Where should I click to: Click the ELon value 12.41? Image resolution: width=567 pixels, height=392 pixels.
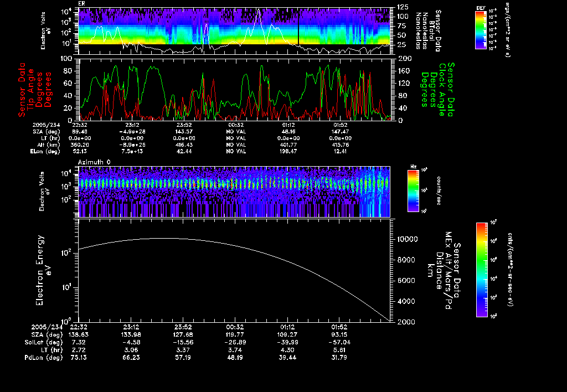(x=340, y=152)
